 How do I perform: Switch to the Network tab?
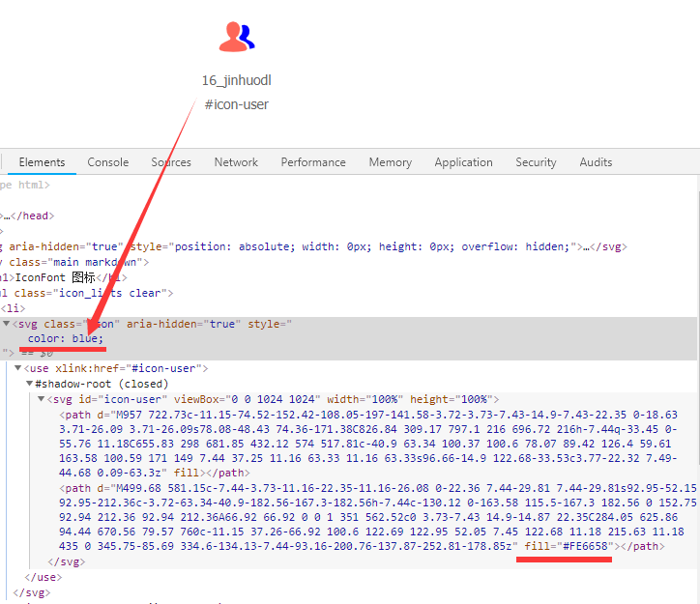(236, 162)
